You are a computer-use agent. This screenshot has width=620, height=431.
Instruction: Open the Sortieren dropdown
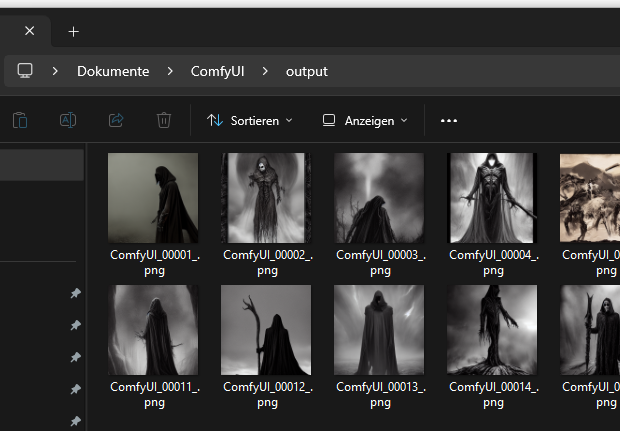(x=249, y=120)
